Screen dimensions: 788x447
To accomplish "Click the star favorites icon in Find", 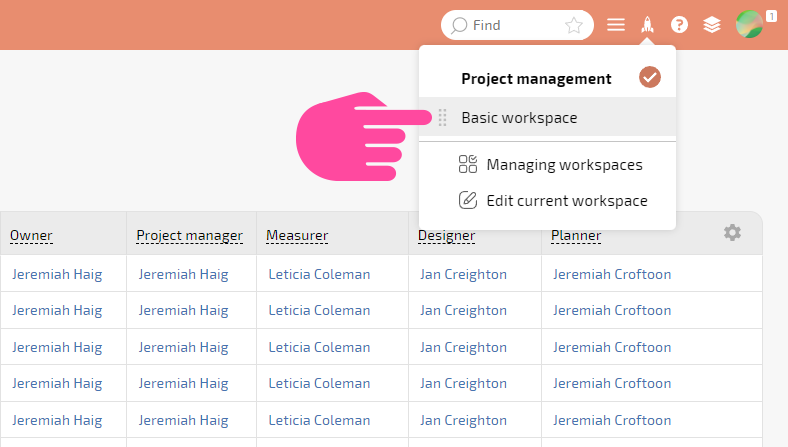I will point(573,25).
